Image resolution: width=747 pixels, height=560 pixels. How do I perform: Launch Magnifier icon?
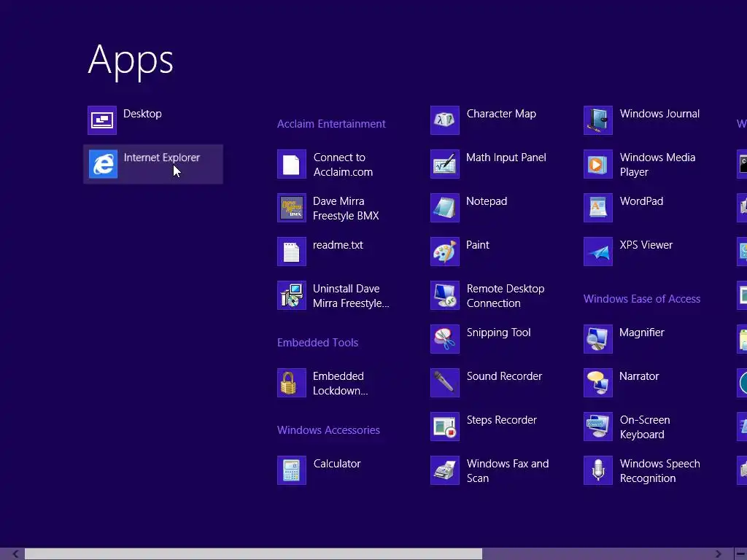pyautogui.click(x=598, y=339)
